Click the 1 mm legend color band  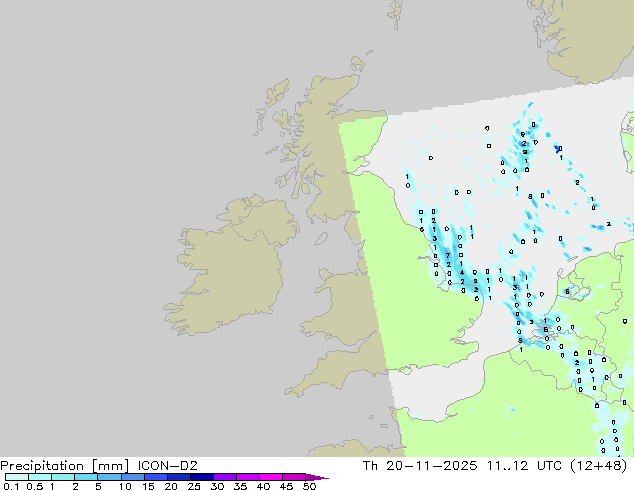pyautogui.click(x=62, y=477)
